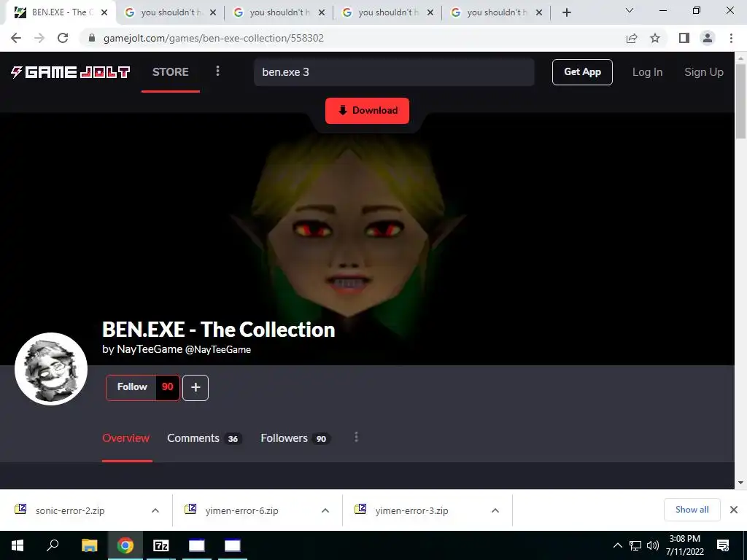Open more options dots beside Followers
Image resolution: width=747 pixels, height=560 pixels.
[356, 437]
